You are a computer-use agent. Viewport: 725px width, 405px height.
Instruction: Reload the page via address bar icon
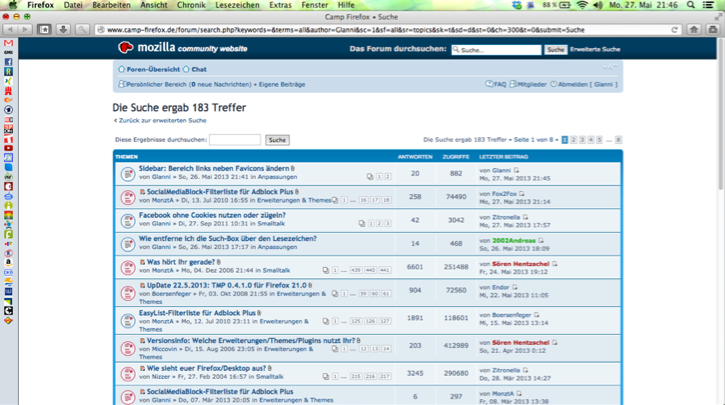[675, 30]
